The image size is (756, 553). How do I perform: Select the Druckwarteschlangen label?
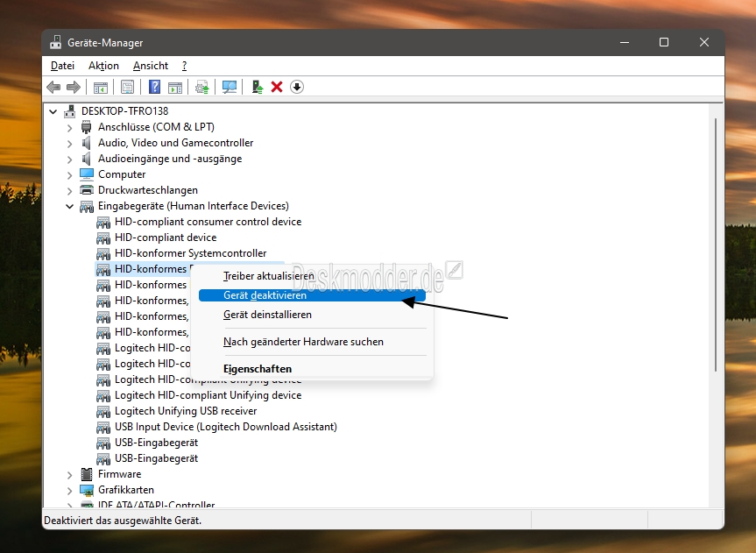[x=147, y=190]
